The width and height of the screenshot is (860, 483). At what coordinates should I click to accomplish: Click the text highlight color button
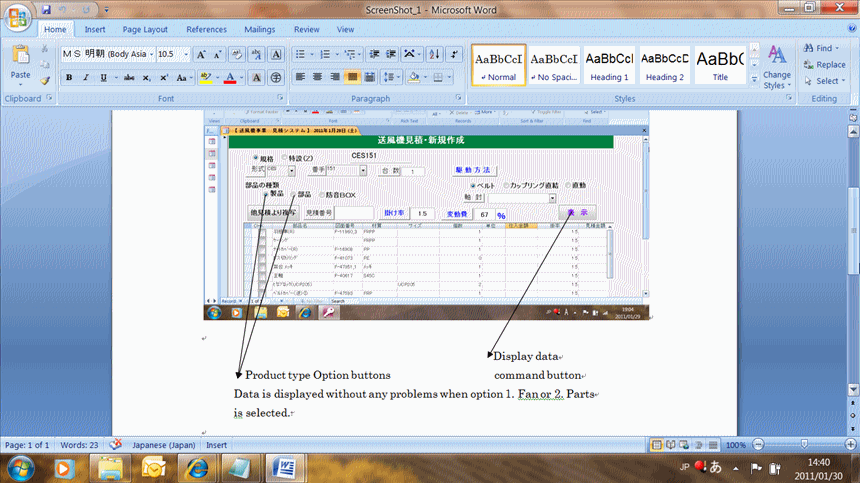(x=206, y=78)
